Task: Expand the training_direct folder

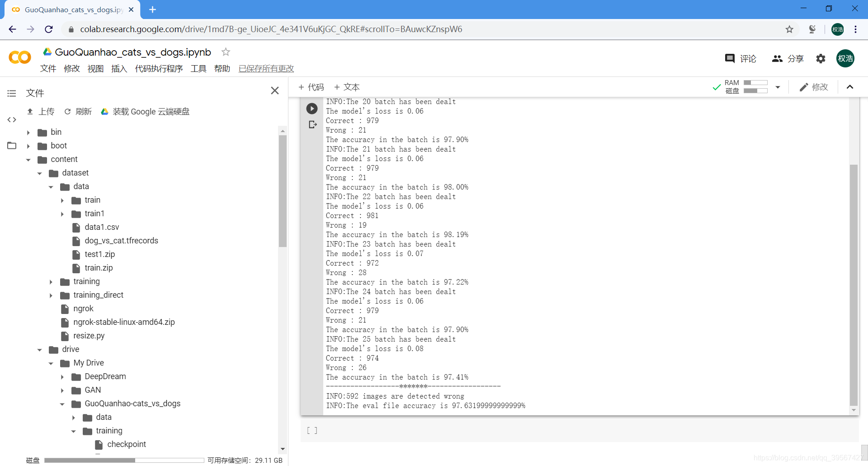Action: (x=51, y=295)
